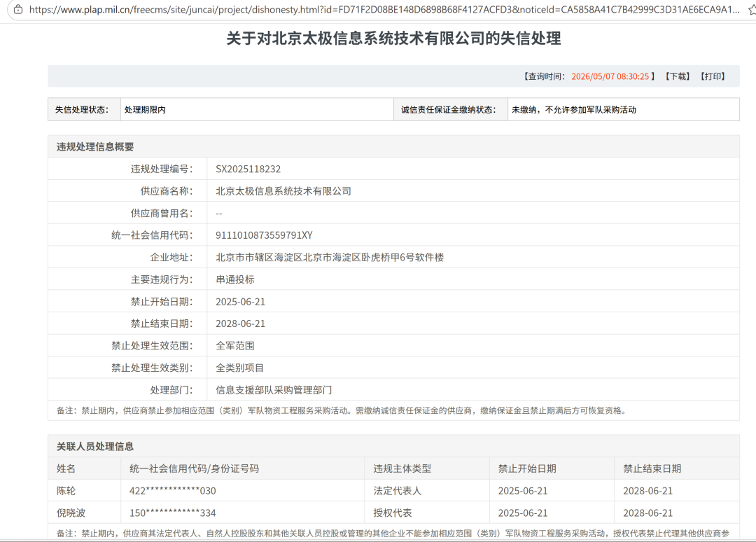Screen dimensions: 756x542
Task: Click the 处理部门 label
Action: [171, 390]
